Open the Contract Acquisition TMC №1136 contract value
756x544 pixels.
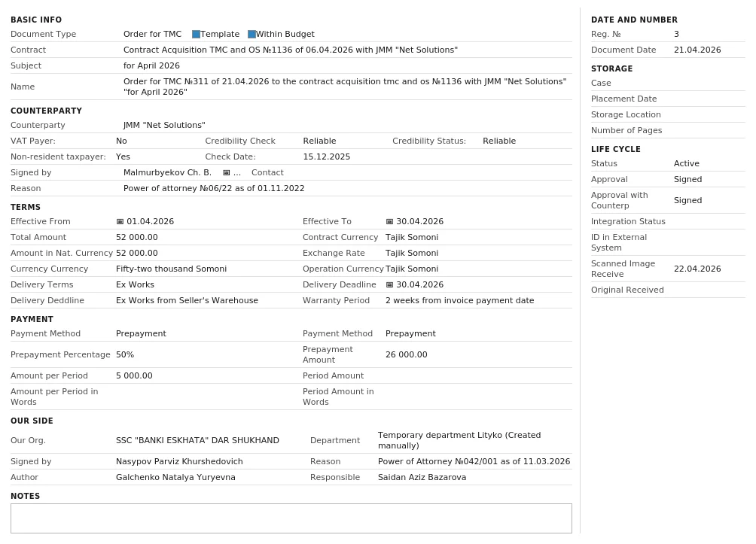pos(290,50)
